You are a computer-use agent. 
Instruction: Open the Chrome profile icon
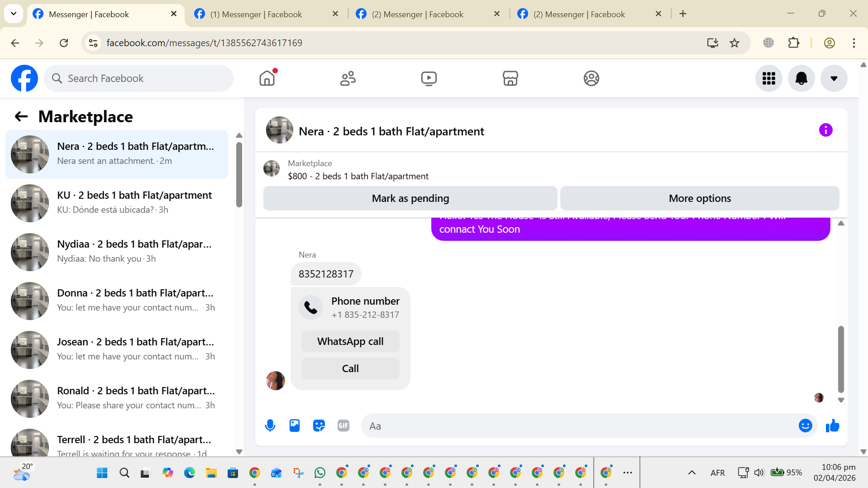pos(830,43)
